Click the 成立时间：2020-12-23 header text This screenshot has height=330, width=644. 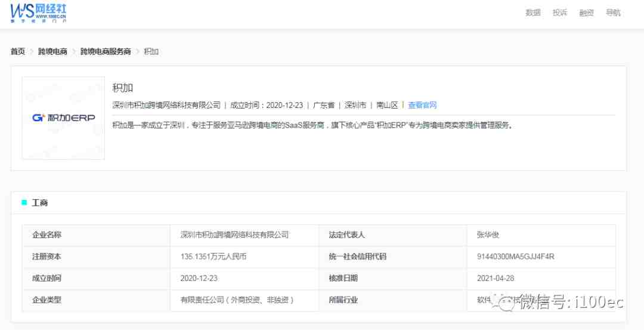tap(267, 105)
